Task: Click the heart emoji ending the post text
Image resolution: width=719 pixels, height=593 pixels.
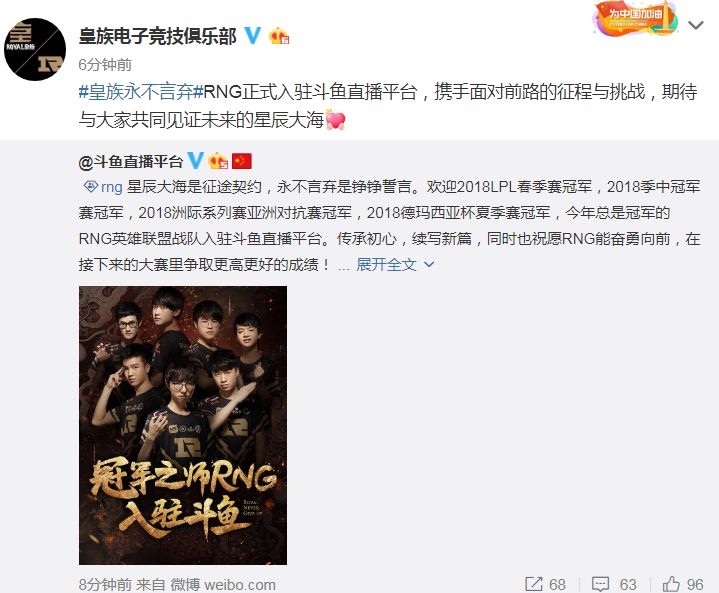Action: tap(335, 120)
